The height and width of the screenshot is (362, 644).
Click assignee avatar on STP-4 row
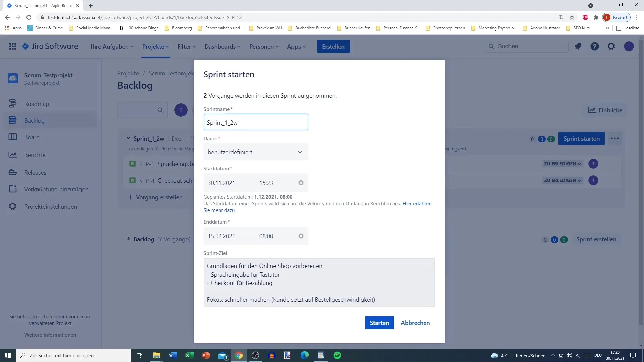(593, 180)
